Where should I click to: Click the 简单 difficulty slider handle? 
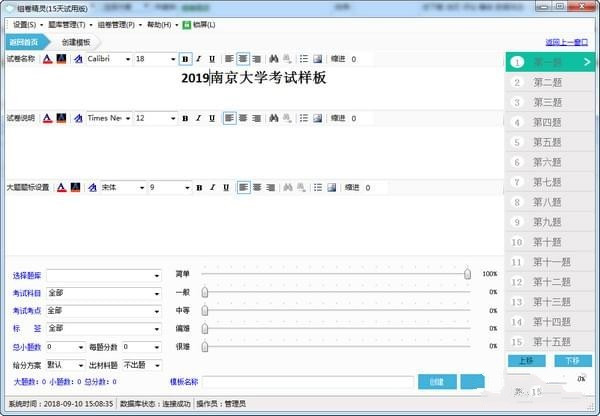[467, 274]
